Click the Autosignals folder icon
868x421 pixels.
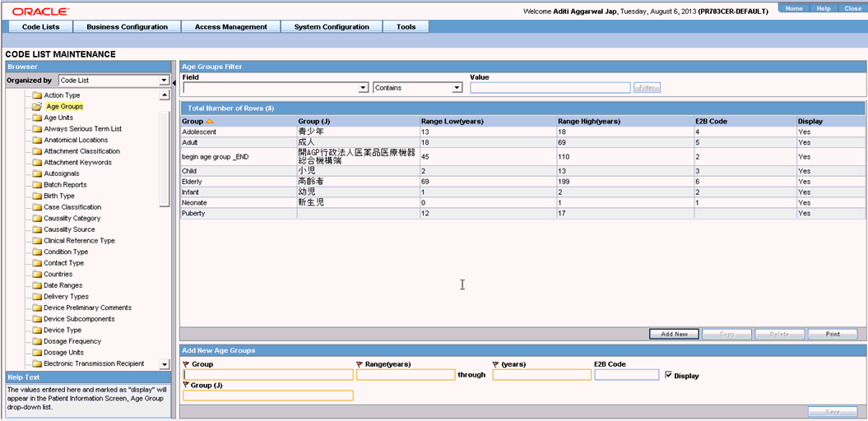[37, 173]
